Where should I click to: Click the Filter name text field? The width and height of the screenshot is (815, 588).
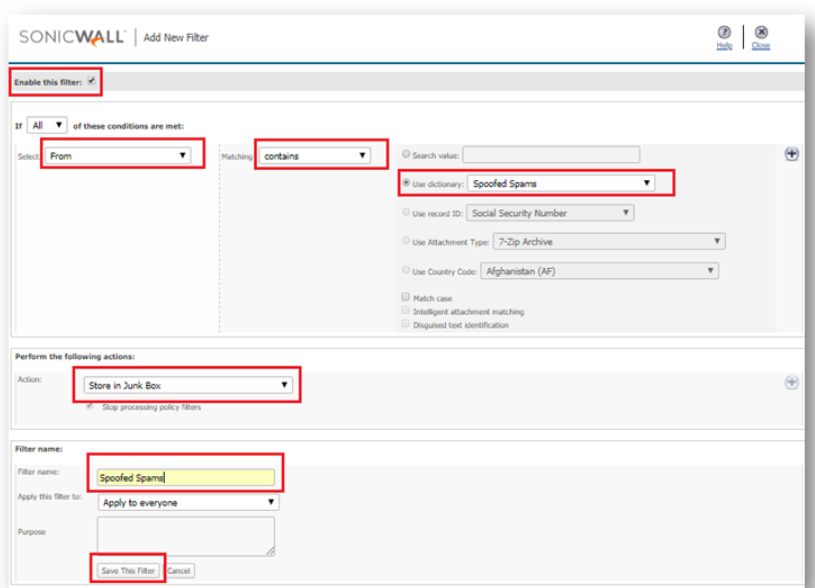click(x=185, y=478)
